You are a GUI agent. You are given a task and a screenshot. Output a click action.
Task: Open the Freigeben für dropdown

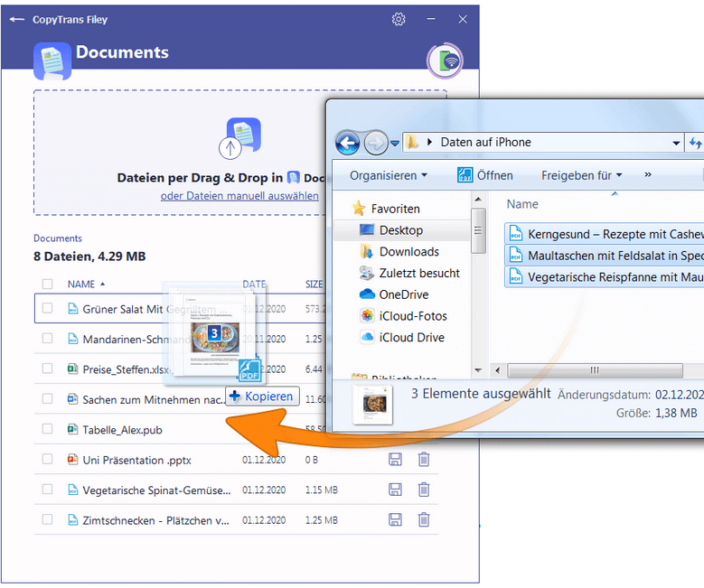click(581, 175)
